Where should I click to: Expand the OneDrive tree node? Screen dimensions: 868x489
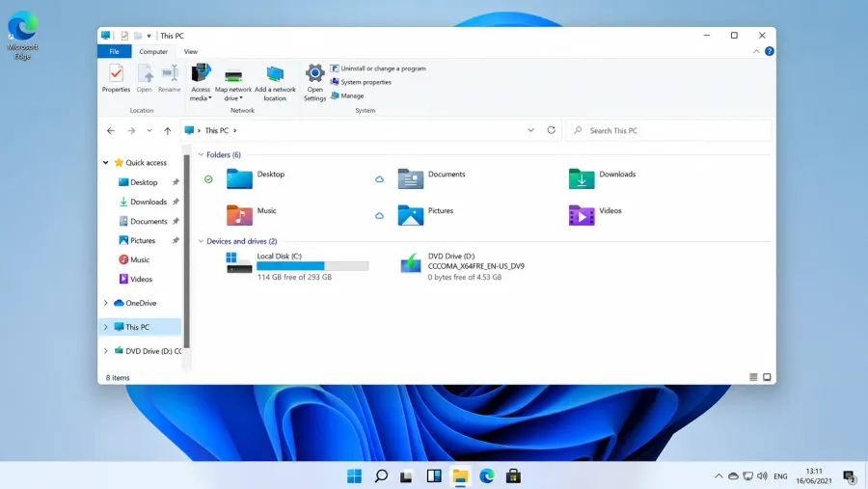(106, 303)
